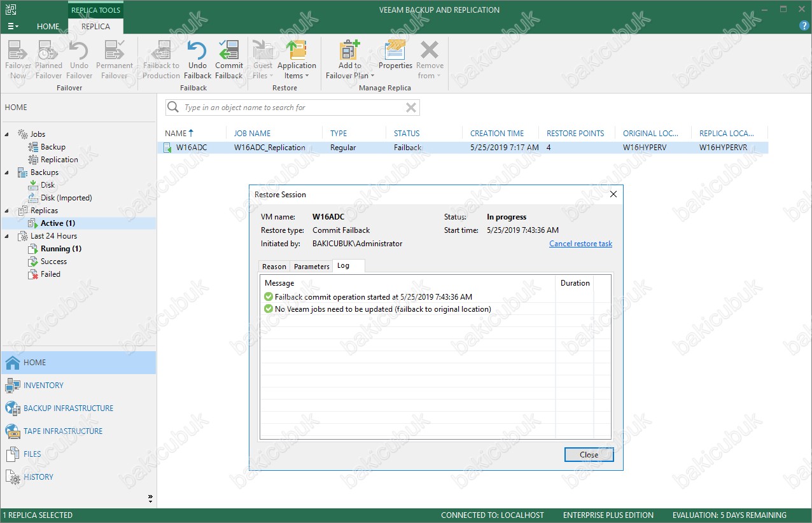Select Disk (Imported) in the tree
812x523 pixels.
click(66, 198)
